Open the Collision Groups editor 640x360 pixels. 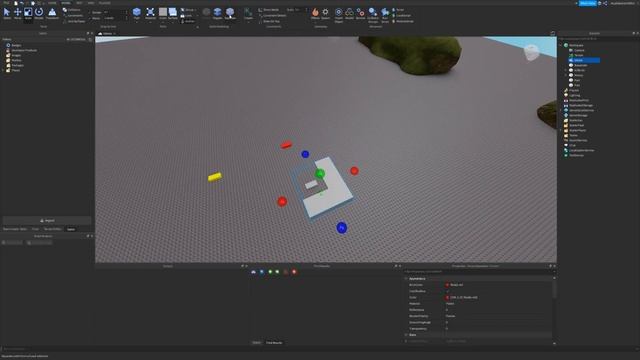pos(373,15)
